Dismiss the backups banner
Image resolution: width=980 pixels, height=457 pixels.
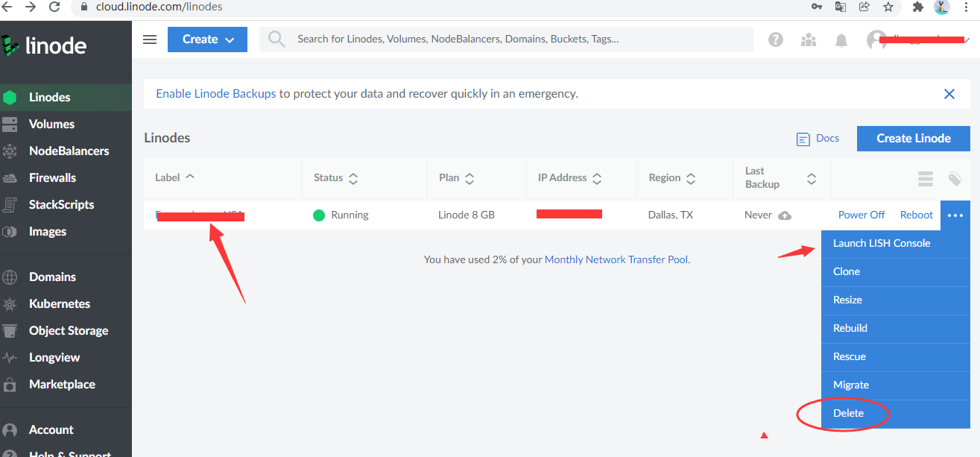(x=949, y=94)
